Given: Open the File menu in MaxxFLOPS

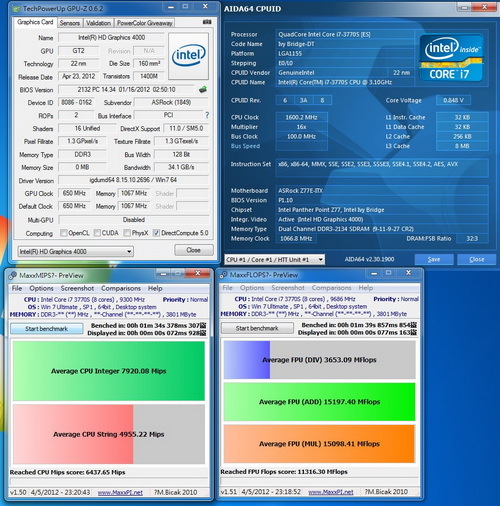Looking at the screenshot, I should 227,288.
